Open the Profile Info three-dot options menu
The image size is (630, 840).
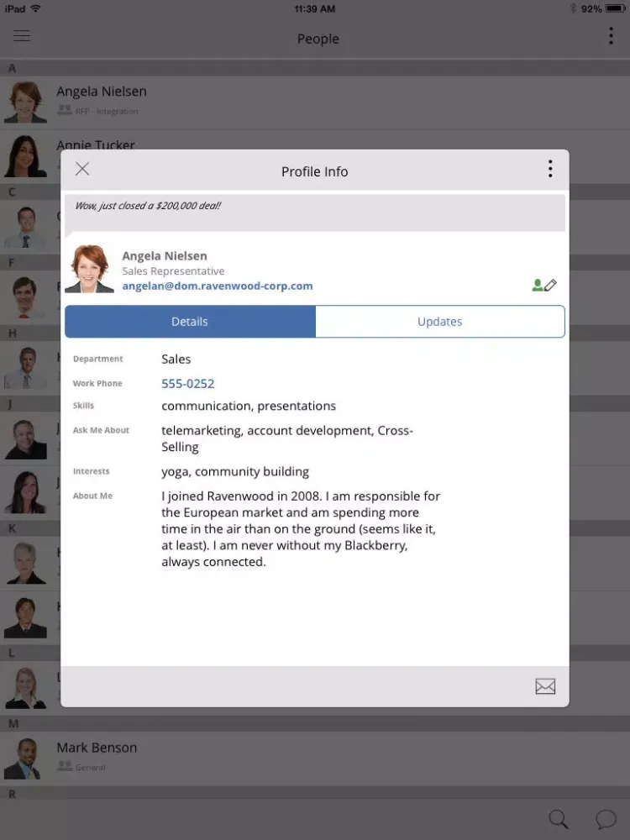tap(550, 169)
